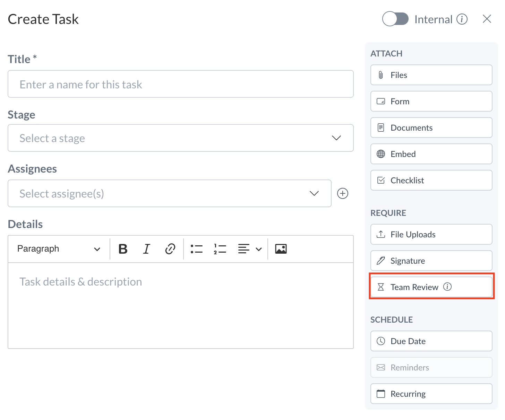Click the Team Review info icon

point(447,287)
